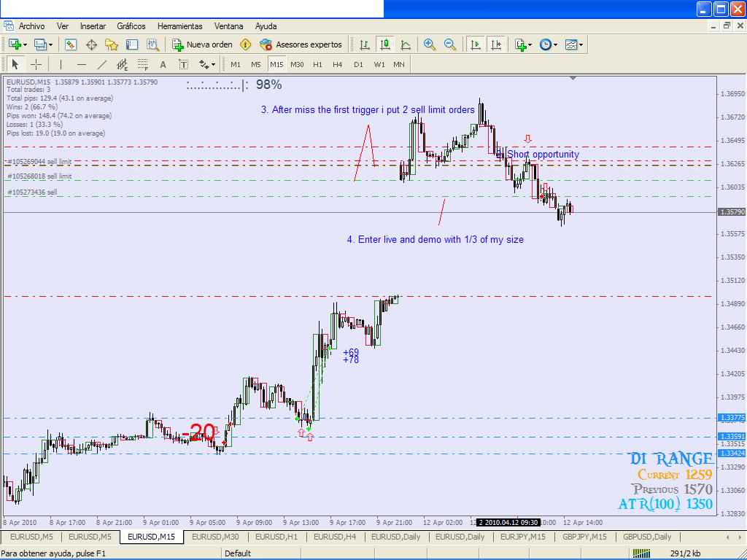This screenshot has width=747, height=560.
Task: Switch timeframe to M30
Action: tap(297, 64)
